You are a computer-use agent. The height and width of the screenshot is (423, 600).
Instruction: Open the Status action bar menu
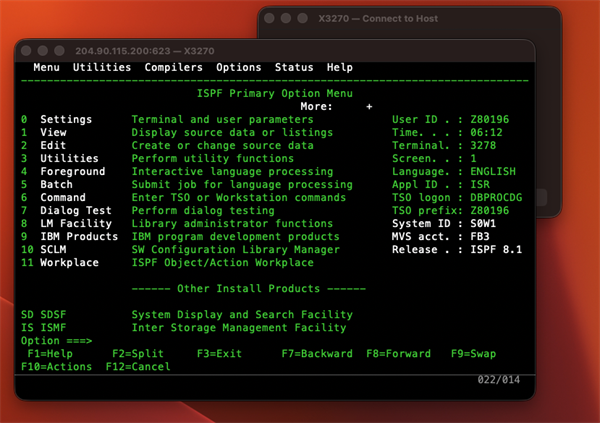point(294,67)
